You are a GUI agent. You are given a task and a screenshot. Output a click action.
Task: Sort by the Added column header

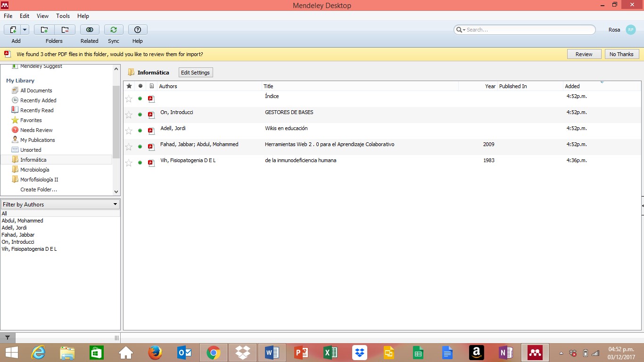tap(602, 86)
